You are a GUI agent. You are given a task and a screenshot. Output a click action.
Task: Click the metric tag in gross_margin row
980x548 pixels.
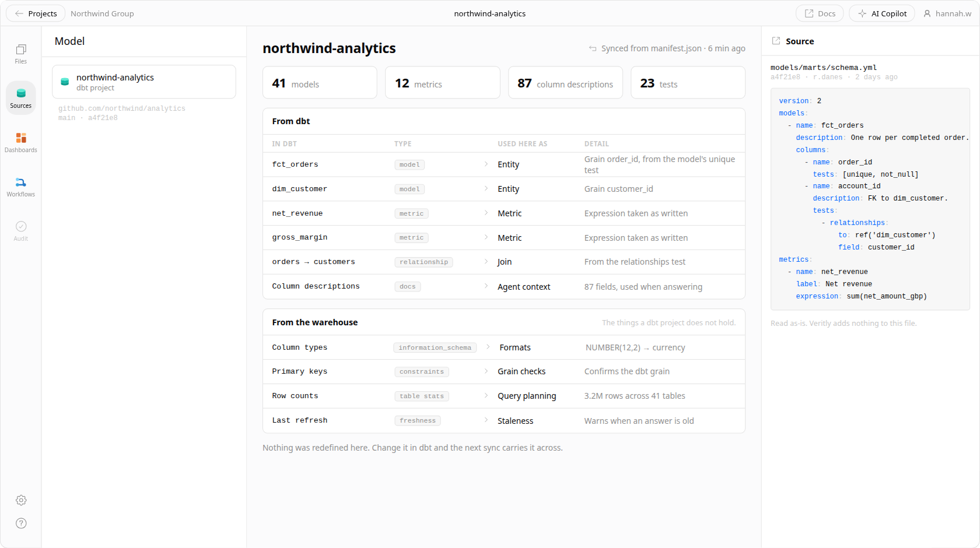tap(411, 238)
